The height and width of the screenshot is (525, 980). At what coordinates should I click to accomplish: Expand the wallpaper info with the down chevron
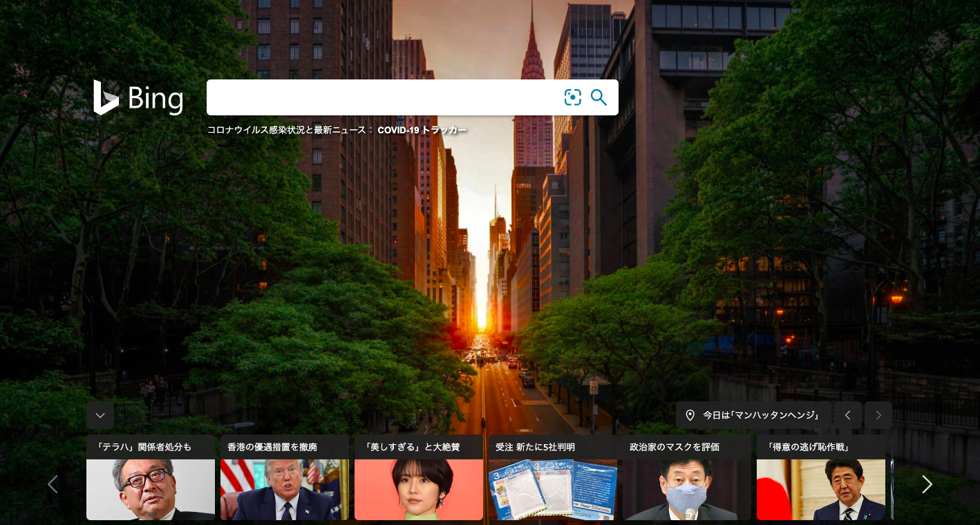[x=100, y=415]
